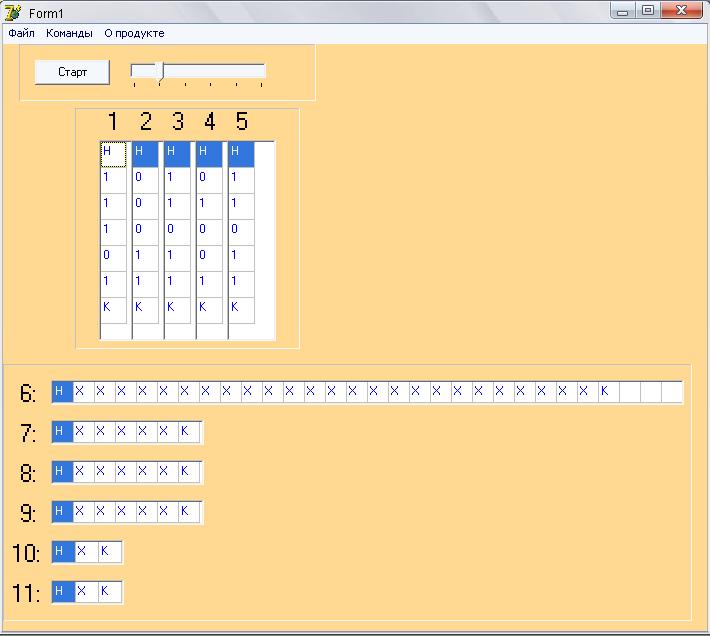Screen dimensions: 710x636
Task: Open the О продукте menu
Action: pos(134,33)
